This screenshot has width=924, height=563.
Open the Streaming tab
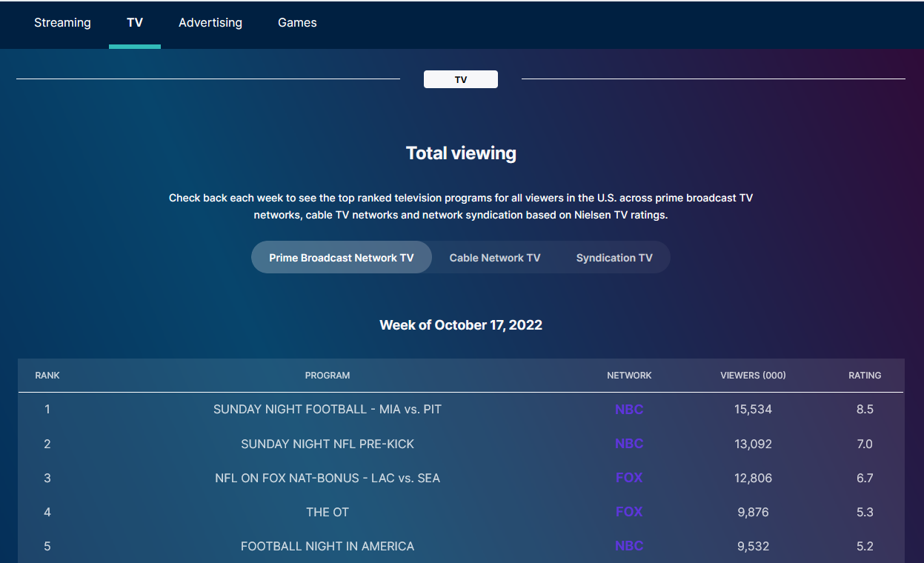coord(62,23)
